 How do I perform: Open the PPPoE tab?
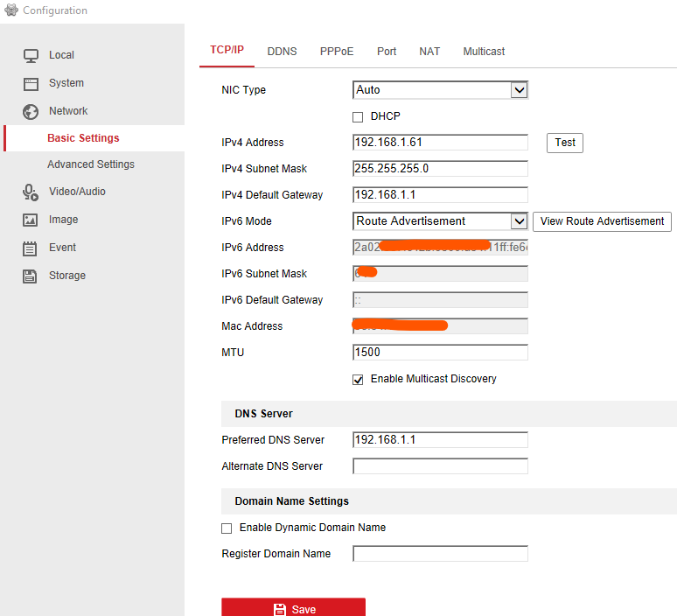pyautogui.click(x=337, y=52)
